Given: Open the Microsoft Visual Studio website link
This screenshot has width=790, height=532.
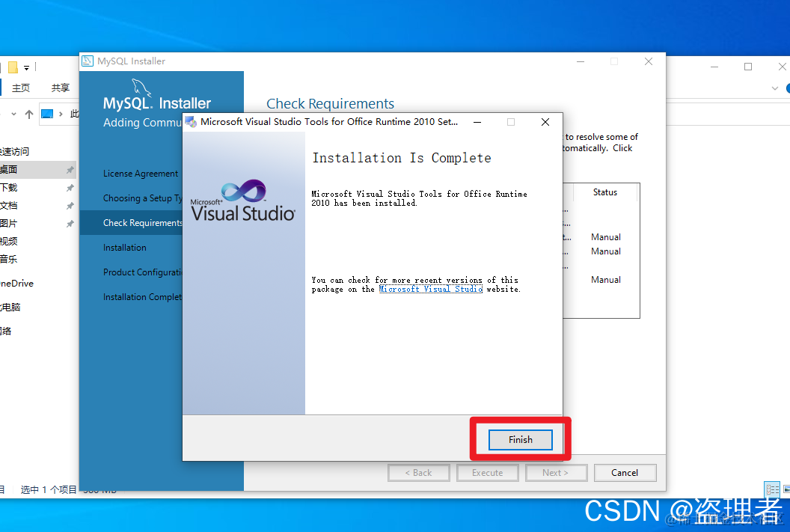Looking at the screenshot, I should [x=431, y=289].
